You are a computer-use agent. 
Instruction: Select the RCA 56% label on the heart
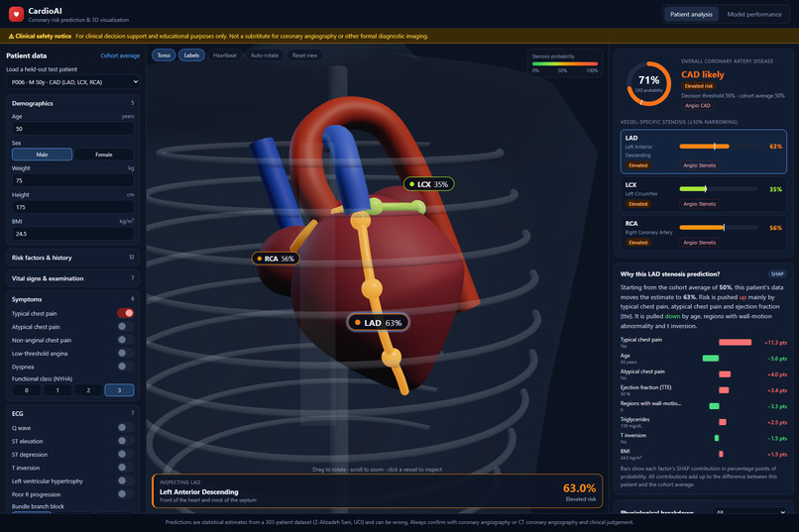(276, 259)
